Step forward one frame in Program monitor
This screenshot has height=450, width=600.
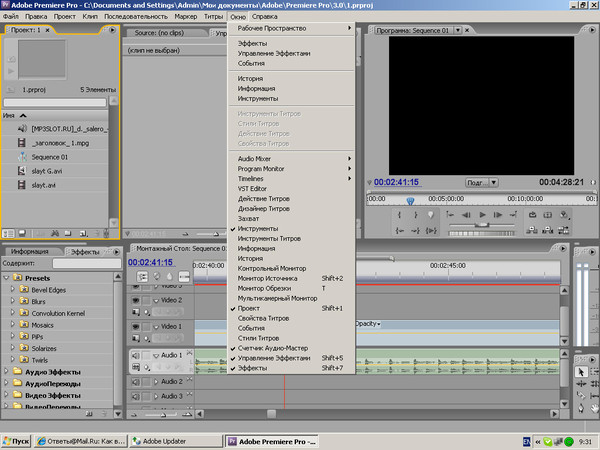coord(498,215)
